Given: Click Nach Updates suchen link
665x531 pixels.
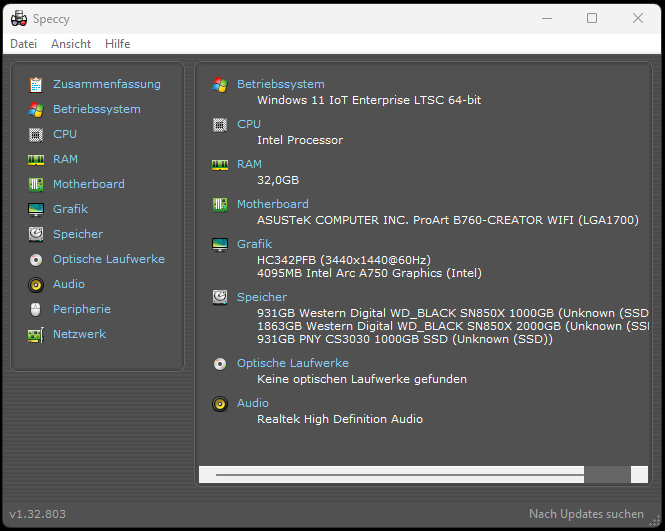Looking at the screenshot, I should 586,514.
